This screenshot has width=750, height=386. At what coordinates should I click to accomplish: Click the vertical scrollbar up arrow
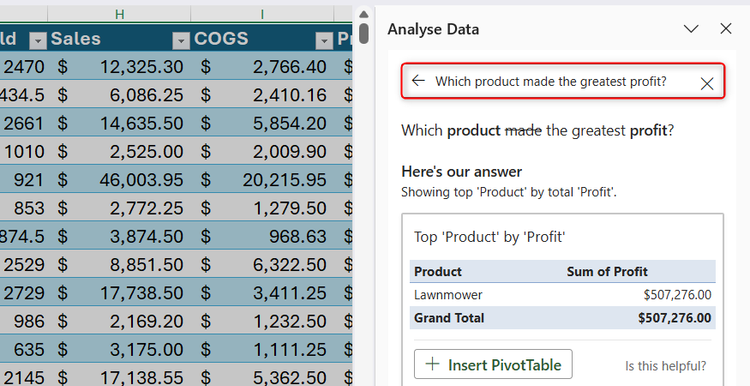coord(364,14)
